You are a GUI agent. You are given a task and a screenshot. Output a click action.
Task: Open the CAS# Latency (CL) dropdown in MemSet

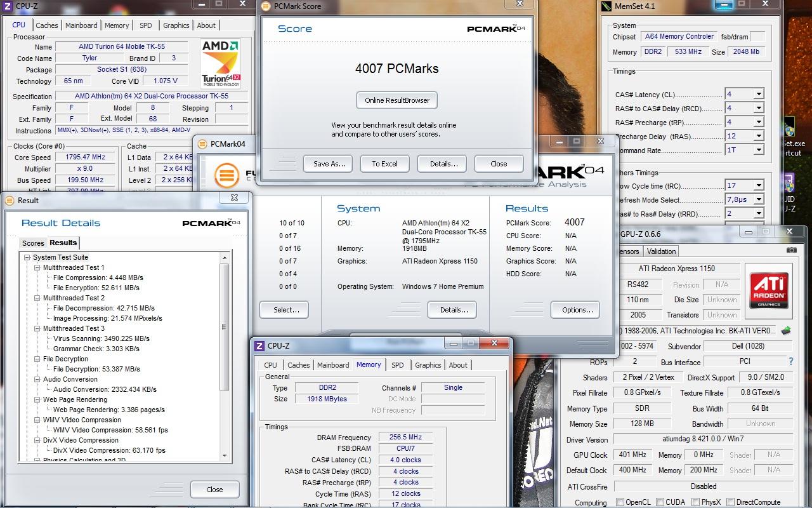759,94
